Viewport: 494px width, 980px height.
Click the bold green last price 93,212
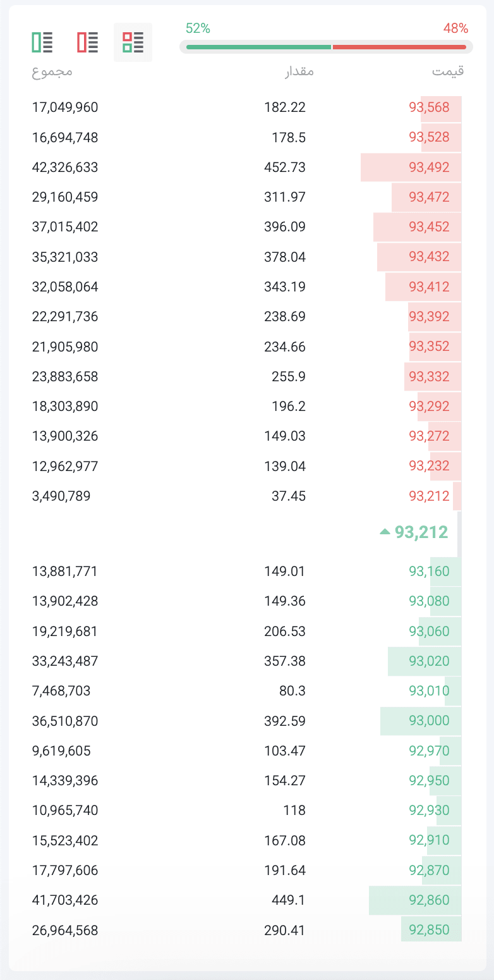[421, 532]
